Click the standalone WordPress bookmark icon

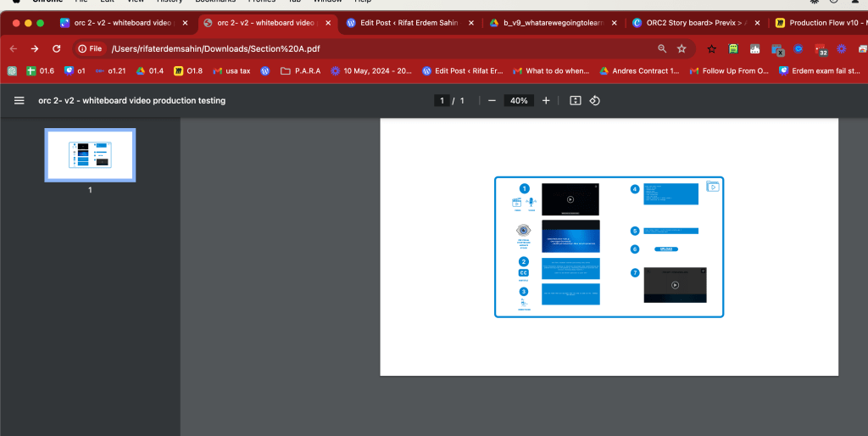click(x=265, y=71)
